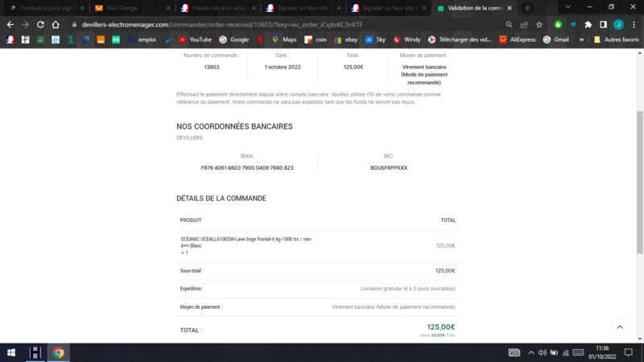Click the scrollbar down arrow
The image size is (644, 362).
point(639,339)
